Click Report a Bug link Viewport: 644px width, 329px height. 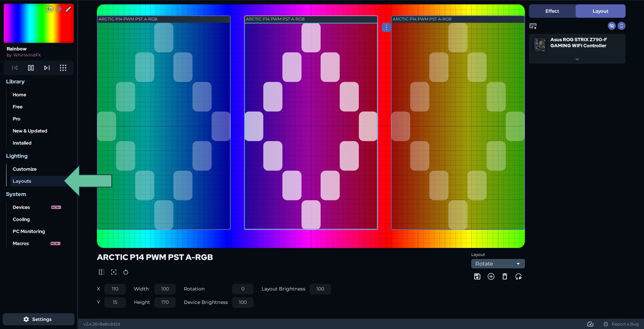coord(625,324)
